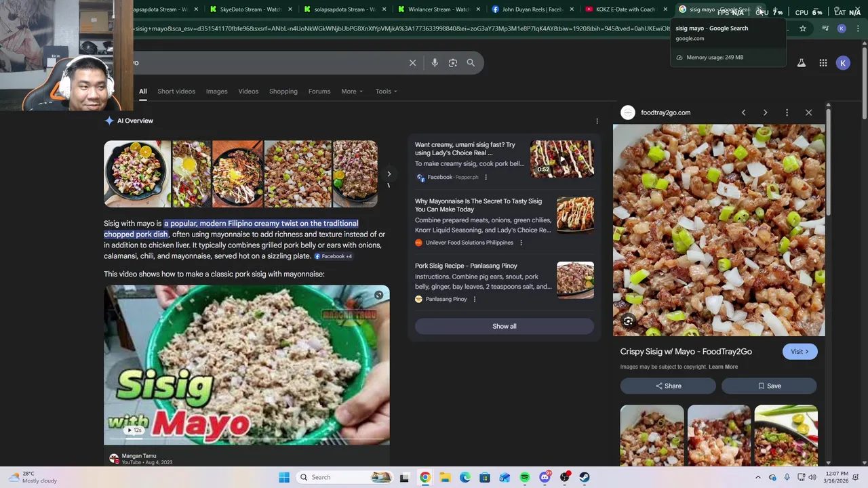
Task: Open the Learn More copyright link
Action: click(x=723, y=367)
